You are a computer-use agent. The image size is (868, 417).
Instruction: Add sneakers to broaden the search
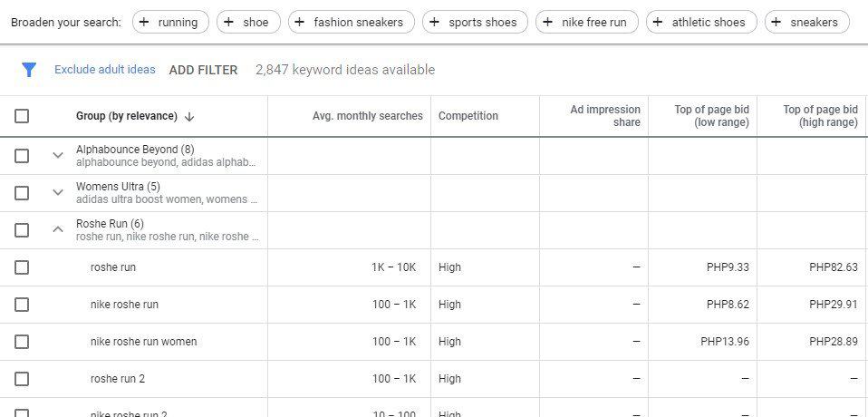[807, 22]
